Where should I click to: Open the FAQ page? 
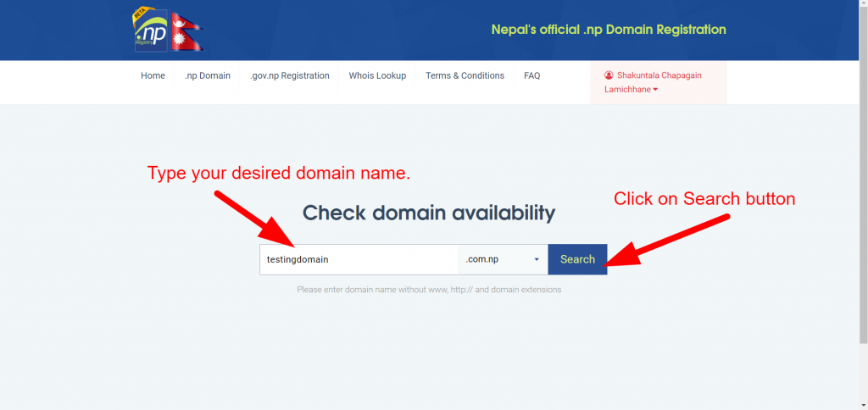click(532, 75)
